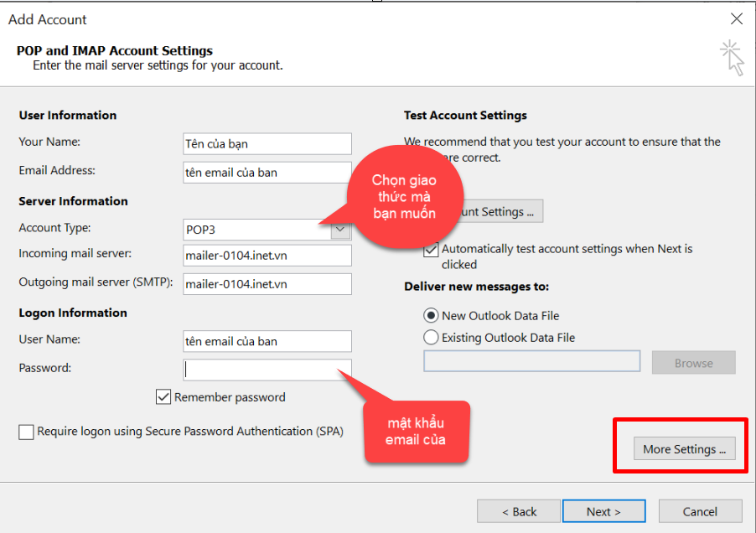This screenshot has height=533, width=756.
Task: Select New Outlook Data File option
Action: click(x=432, y=316)
